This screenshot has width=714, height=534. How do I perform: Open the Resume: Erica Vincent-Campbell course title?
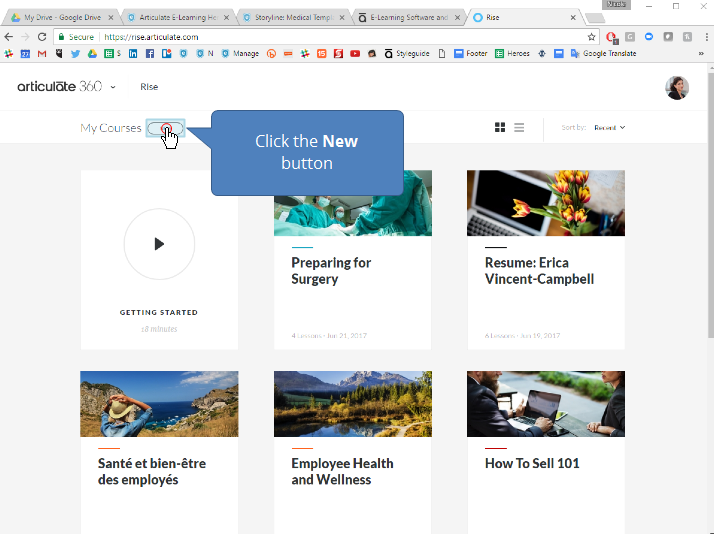click(x=539, y=270)
